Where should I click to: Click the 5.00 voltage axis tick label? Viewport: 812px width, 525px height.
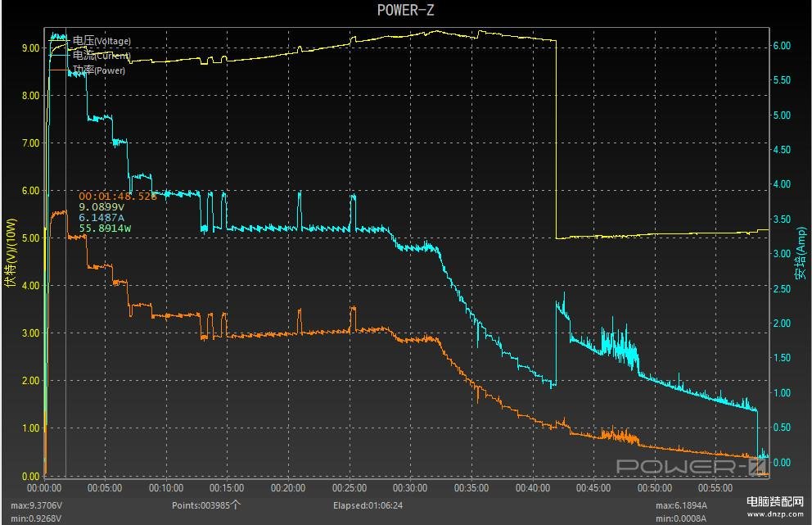[x=30, y=238]
